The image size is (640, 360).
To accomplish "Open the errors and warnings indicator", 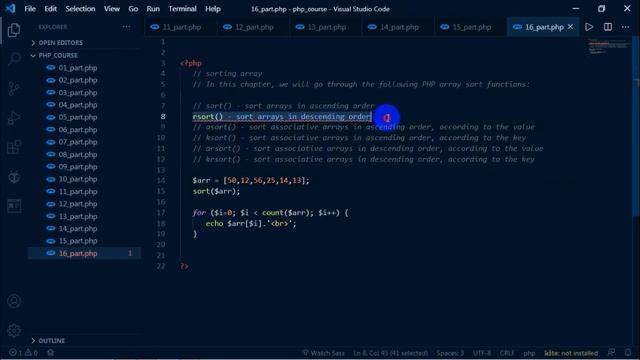I will coord(23,353).
